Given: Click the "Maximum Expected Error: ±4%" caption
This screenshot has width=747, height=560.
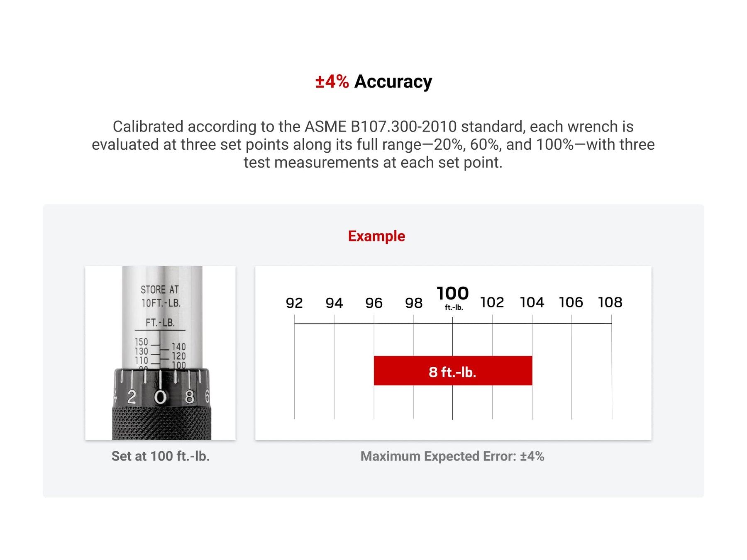Looking at the screenshot, I should (x=452, y=456).
